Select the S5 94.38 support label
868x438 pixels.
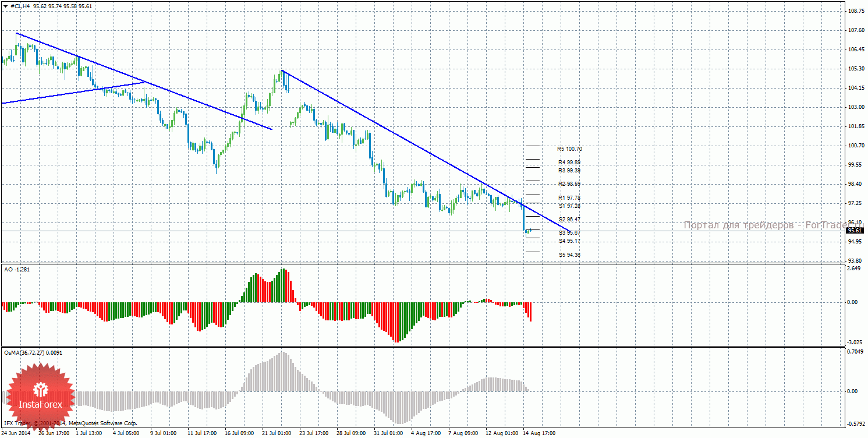(569, 255)
